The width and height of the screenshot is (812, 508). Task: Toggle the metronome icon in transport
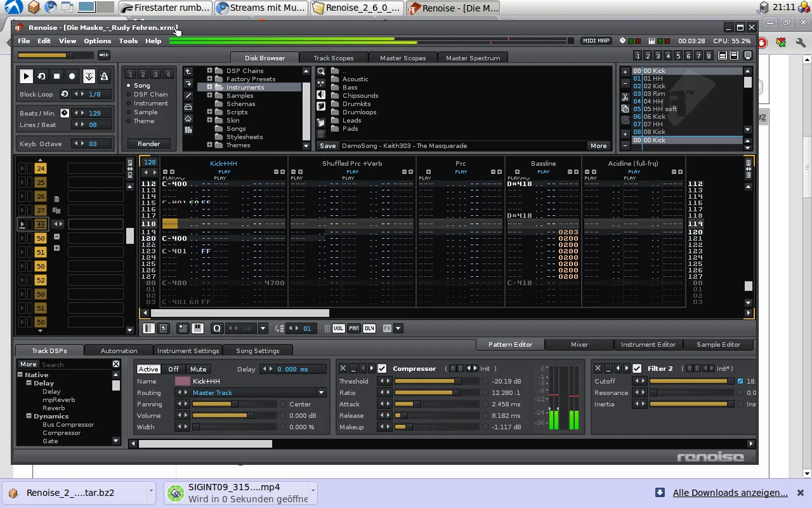coord(104,76)
